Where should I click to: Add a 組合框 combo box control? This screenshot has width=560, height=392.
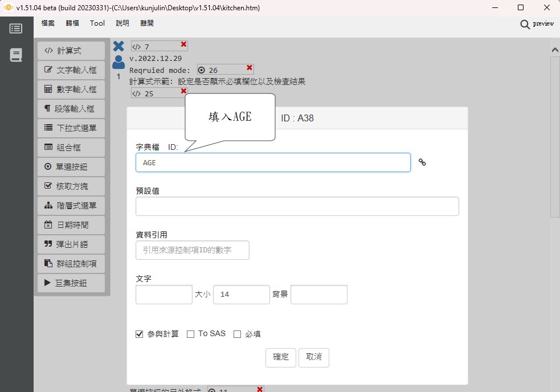(x=71, y=148)
